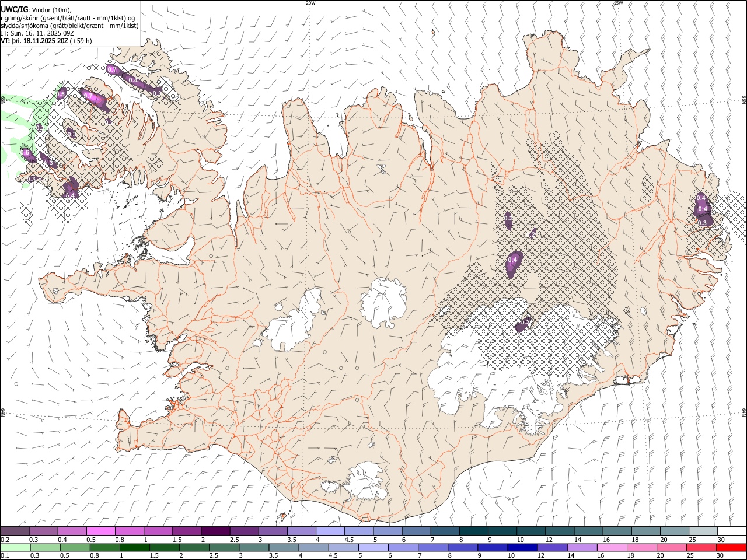This screenshot has width=747, height=560.
Task: Click the pale periwinkle snow swatch labeled 4
Action: (x=330, y=531)
